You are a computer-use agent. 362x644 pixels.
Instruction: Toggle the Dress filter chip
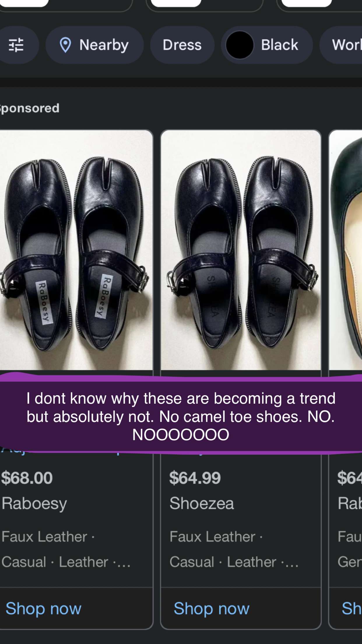tap(182, 45)
